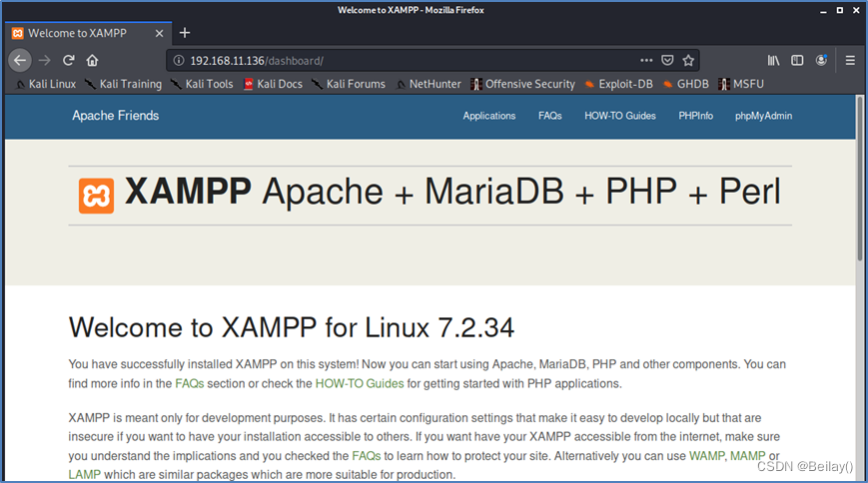Toggle the sidebar view icon

[x=797, y=60]
